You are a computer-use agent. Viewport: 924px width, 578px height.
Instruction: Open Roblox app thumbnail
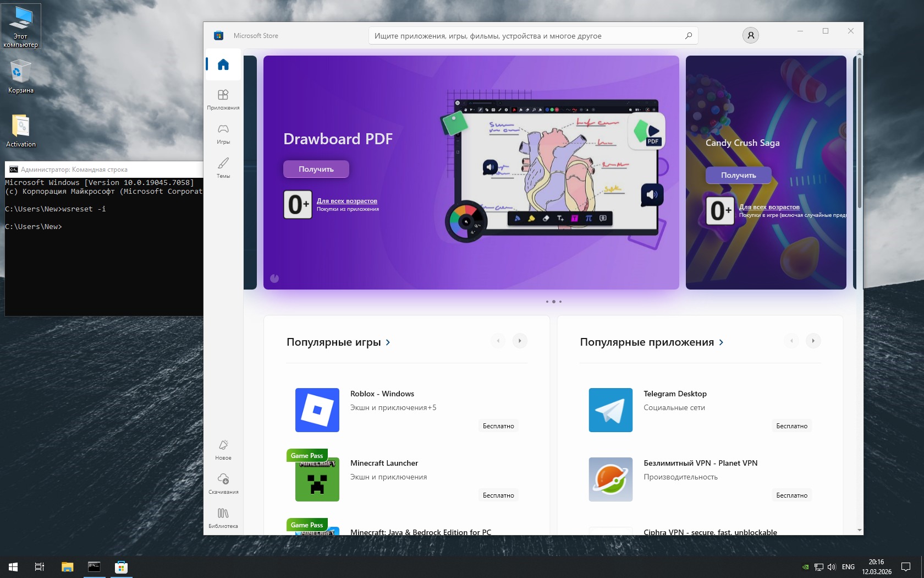click(x=317, y=410)
